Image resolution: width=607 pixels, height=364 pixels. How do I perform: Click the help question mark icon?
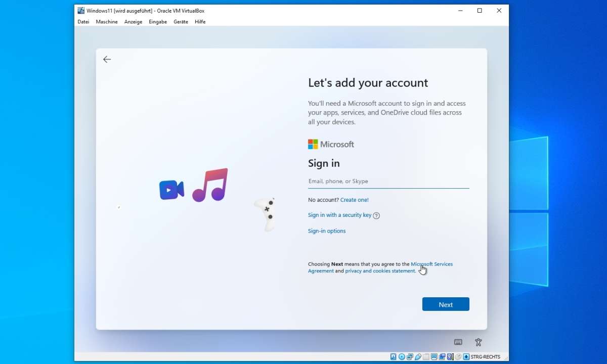pos(376,215)
